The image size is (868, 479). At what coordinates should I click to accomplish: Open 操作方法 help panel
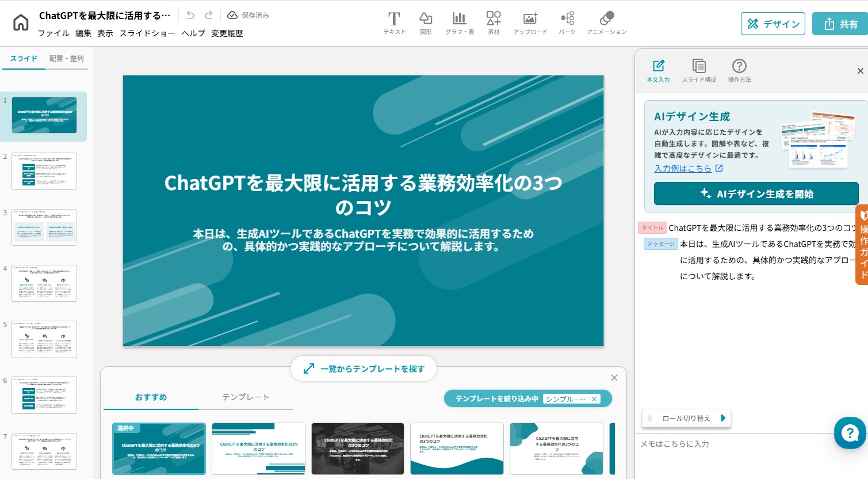click(x=739, y=71)
